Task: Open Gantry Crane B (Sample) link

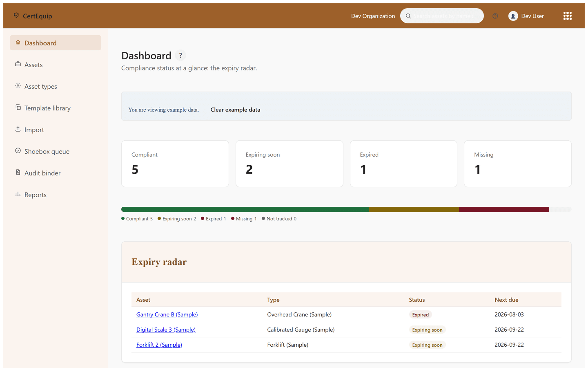Action: [167, 314]
